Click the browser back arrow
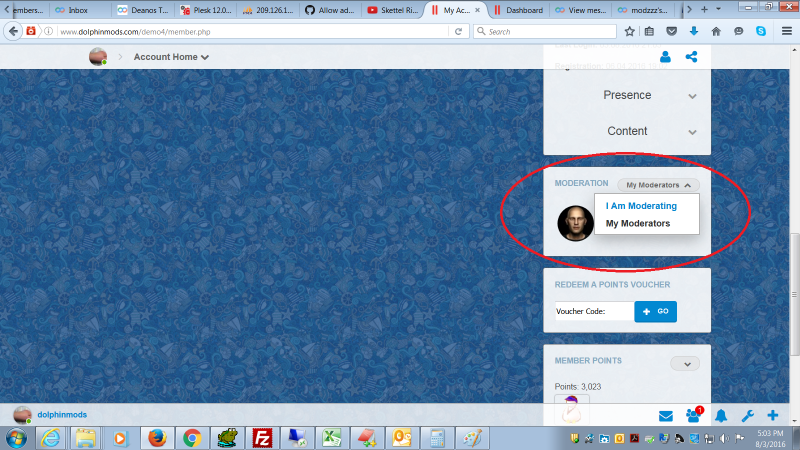This screenshot has width=800, height=450. (x=13, y=32)
